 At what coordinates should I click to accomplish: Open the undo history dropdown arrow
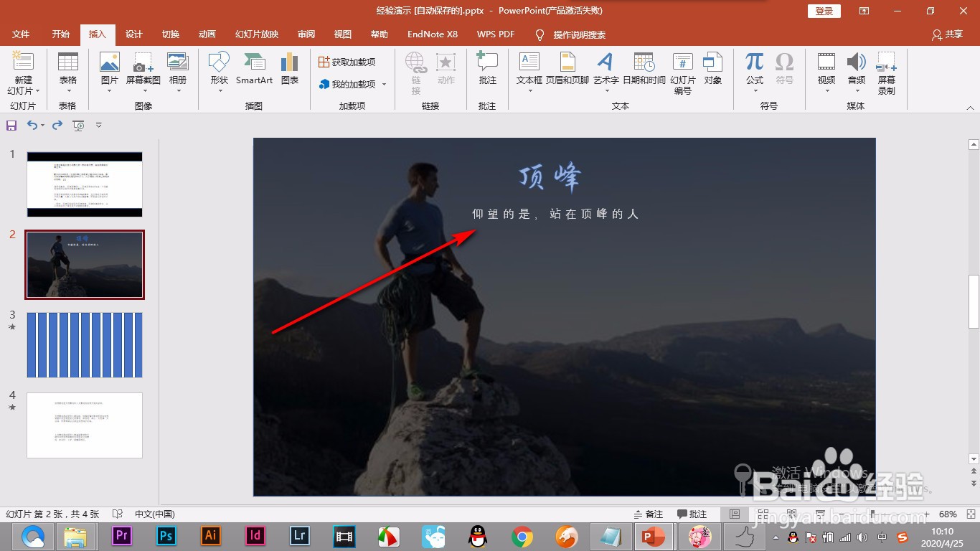pyautogui.click(x=43, y=126)
